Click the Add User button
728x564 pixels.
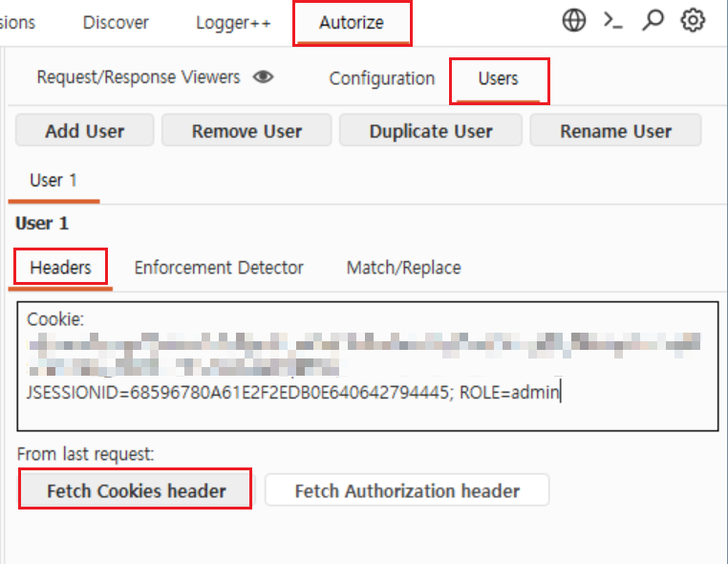[85, 131]
